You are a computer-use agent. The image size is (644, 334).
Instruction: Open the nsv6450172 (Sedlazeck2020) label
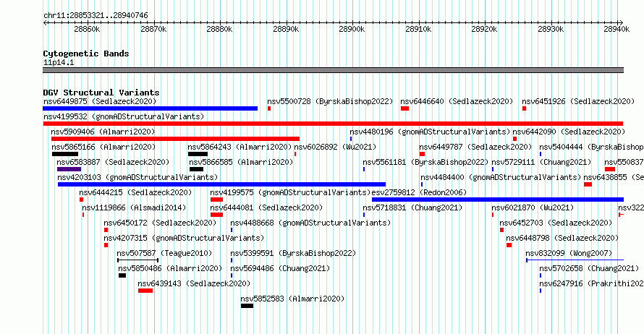[x=160, y=223]
